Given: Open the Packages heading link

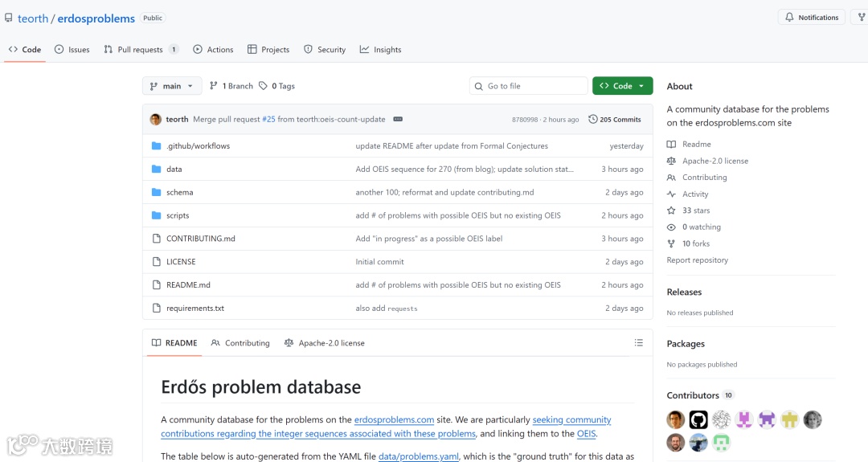Looking at the screenshot, I should coord(686,344).
